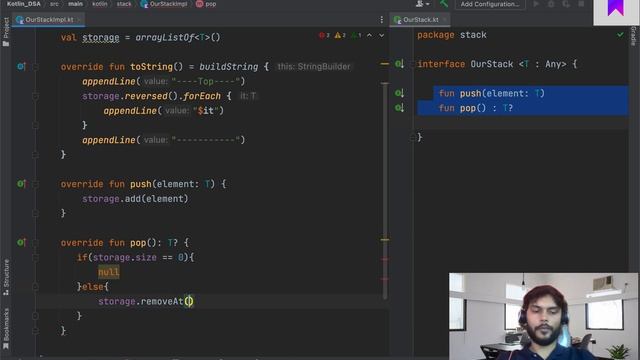
Task: Click package stack text in OurStack.kt
Action: point(451,35)
